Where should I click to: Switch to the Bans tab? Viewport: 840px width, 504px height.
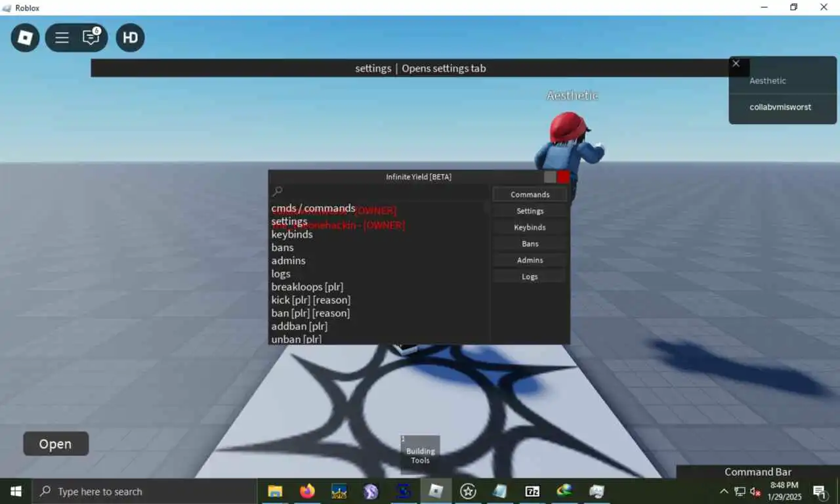click(530, 243)
